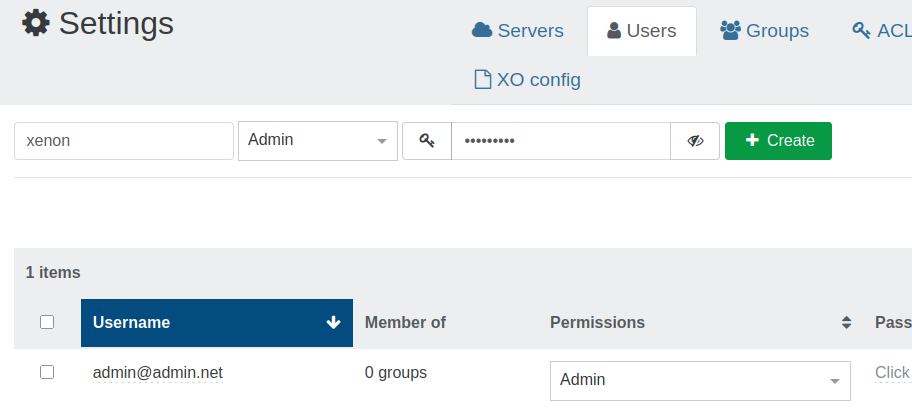
Task: Click the sort arrows in Permissions header
Action: click(x=846, y=322)
